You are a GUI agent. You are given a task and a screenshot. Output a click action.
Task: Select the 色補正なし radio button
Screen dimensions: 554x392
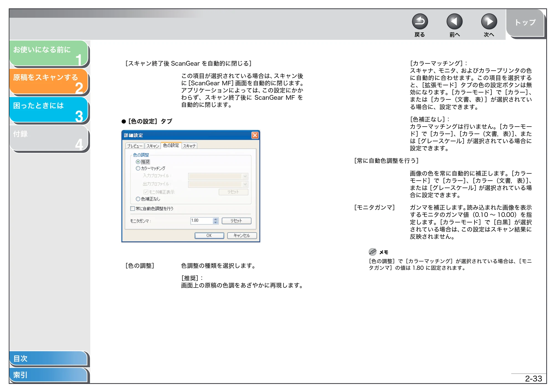(x=138, y=199)
